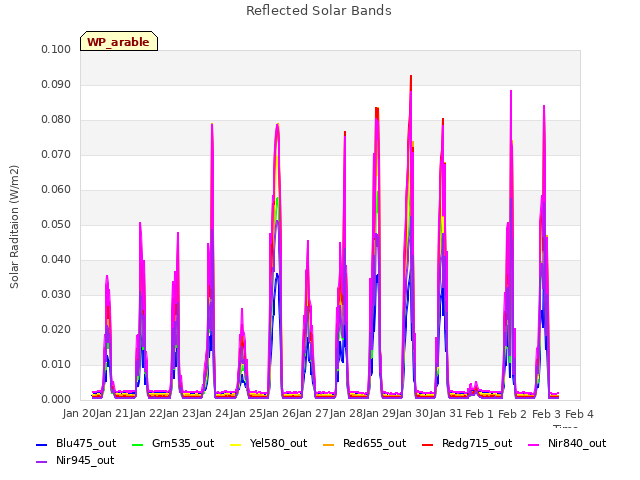Click the purple Nir945_out legend color marker
640x480 pixels.
pos(42,462)
